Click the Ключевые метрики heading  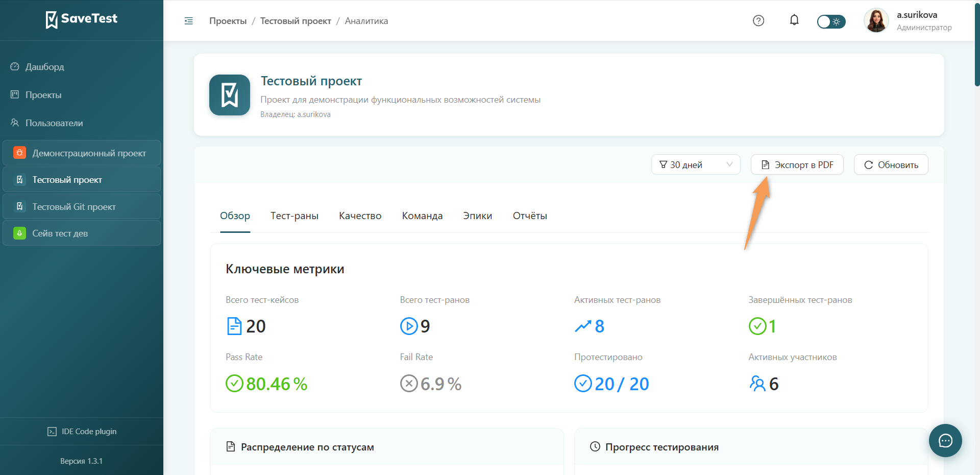click(x=285, y=269)
